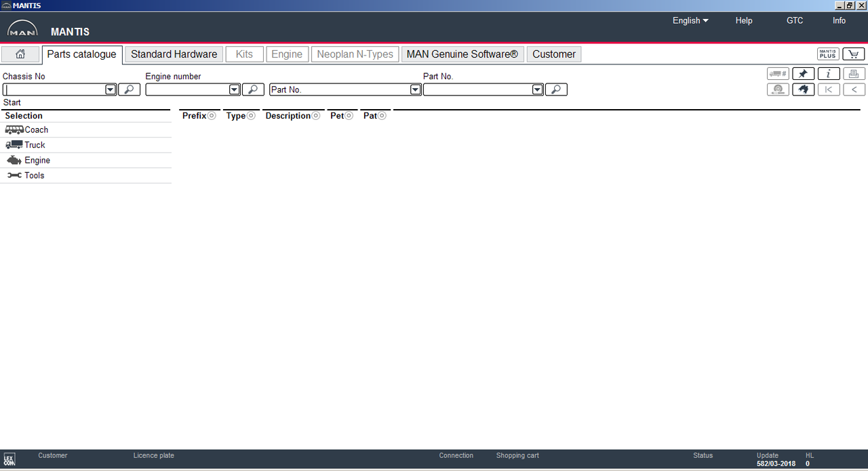Viewport: 868px width, 471px height.
Task: Open the MAN Genuine Software® tab
Action: 462,54
